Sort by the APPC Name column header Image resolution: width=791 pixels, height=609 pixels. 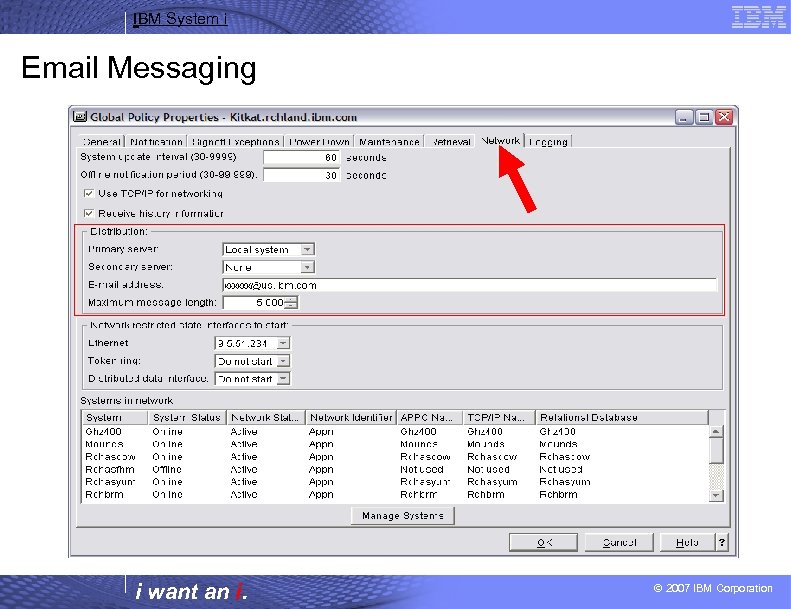click(429, 418)
